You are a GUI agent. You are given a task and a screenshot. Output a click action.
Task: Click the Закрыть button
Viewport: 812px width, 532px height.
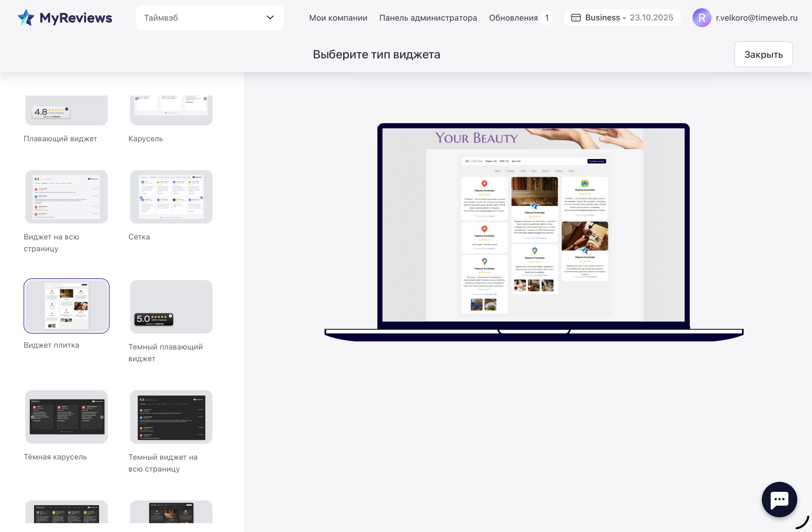click(763, 54)
